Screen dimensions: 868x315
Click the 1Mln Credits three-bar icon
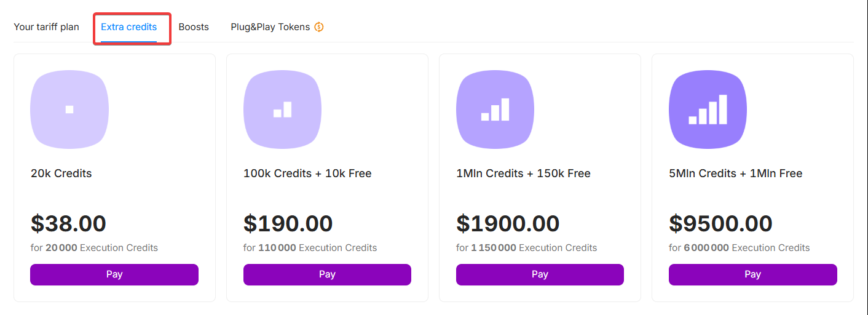[x=495, y=110]
